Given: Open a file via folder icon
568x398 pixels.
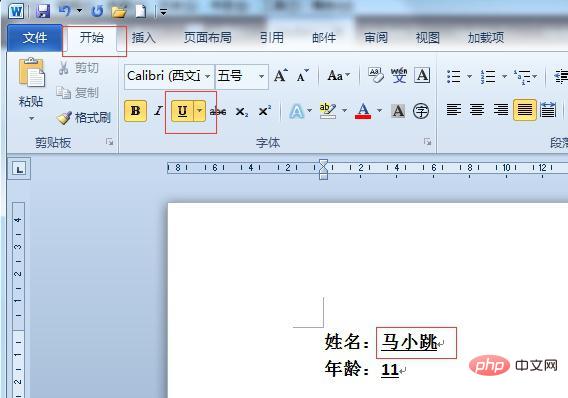Looking at the screenshot, I should coord(119,12).
